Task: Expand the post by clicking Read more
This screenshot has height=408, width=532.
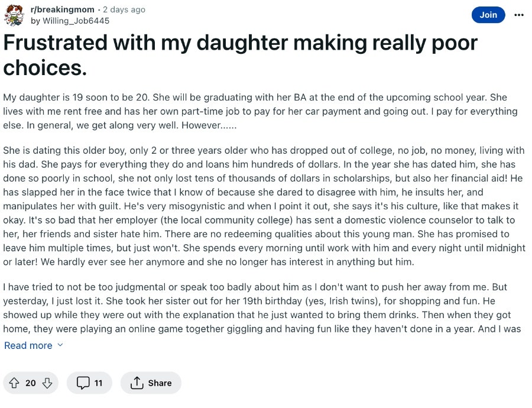Action: click(x=28, y=345)
